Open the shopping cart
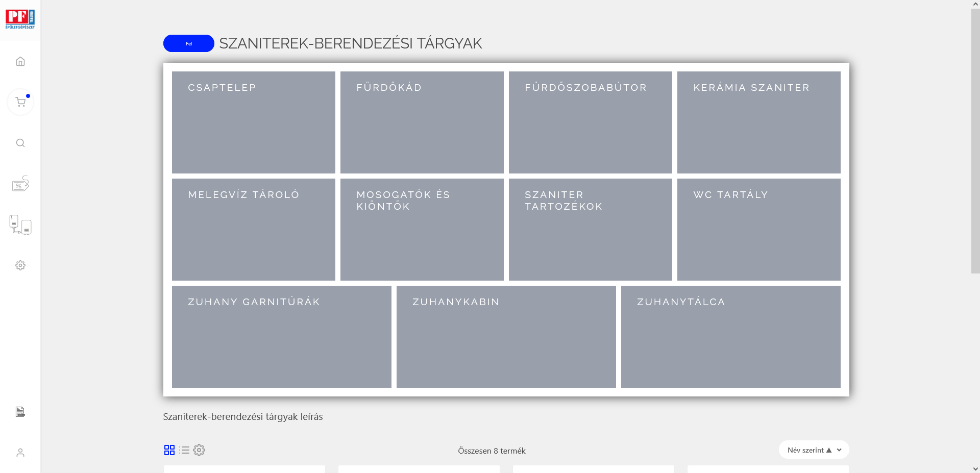This screenshot has width=980, height=473. [x=20, y=102]
